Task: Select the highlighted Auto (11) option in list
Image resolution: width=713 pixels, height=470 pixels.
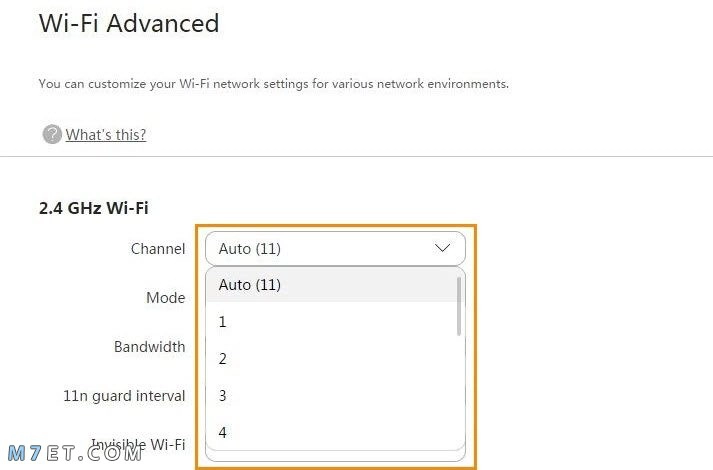Action: pos(332,285)
